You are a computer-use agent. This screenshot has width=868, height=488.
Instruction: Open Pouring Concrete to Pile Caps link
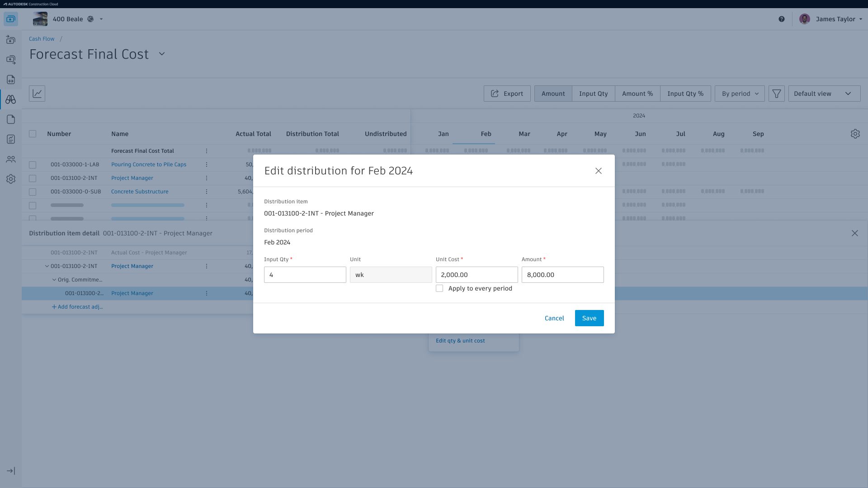coord(149,164)
